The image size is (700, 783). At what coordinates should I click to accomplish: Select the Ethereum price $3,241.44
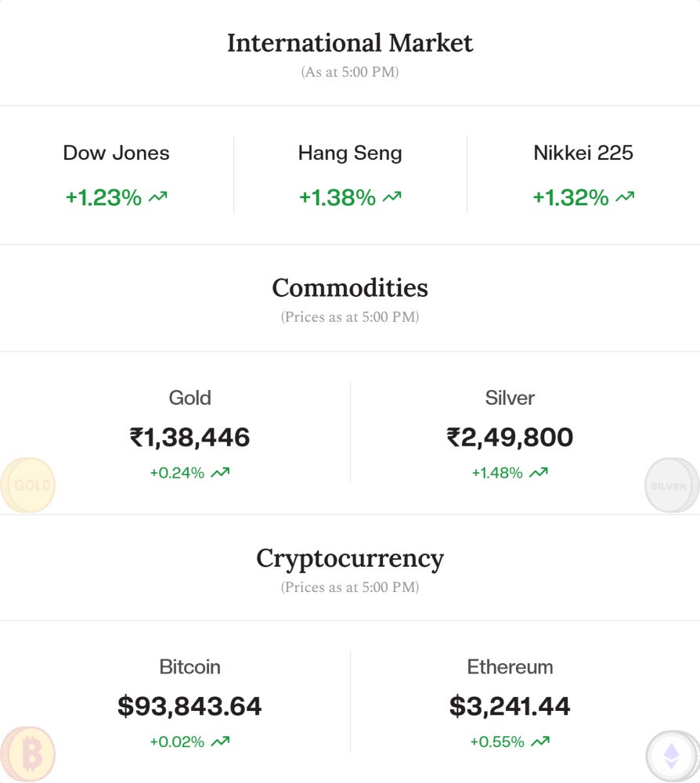[x=510, y=706]
